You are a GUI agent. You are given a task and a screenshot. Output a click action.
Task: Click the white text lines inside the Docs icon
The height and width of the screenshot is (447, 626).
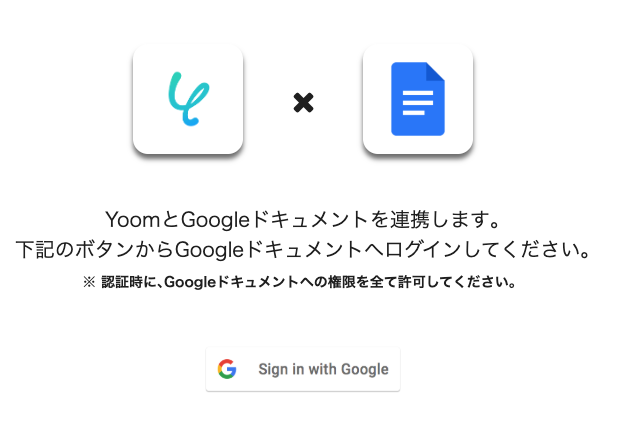point(418,103)
